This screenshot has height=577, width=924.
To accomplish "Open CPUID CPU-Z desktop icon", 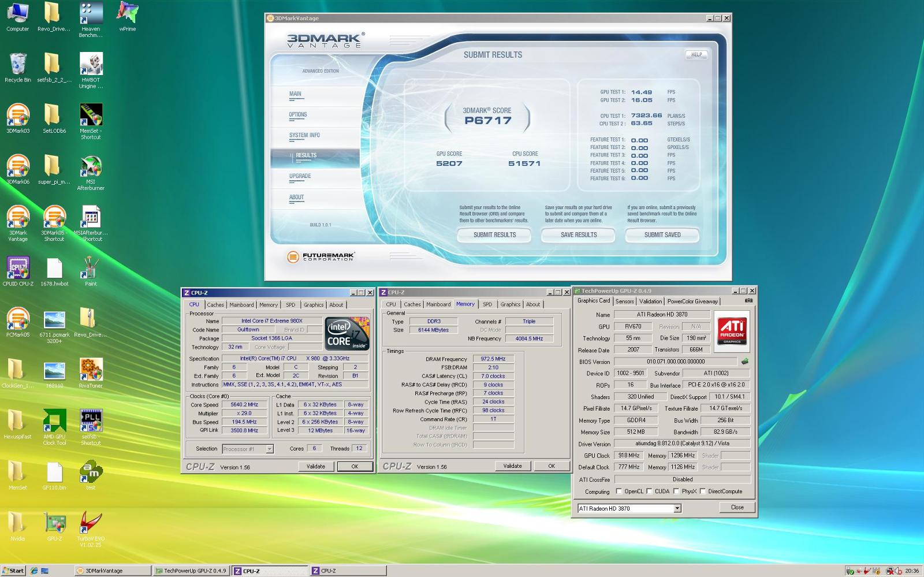I will coord(17,271).
